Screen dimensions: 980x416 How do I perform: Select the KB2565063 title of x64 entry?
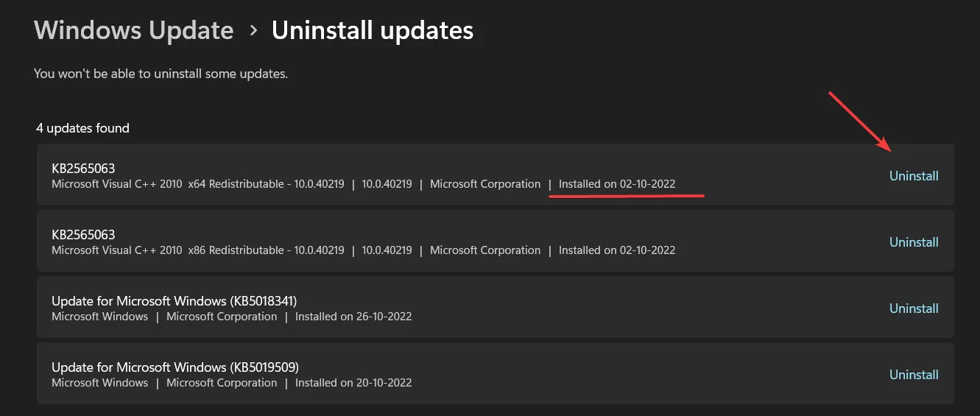click(83, 168)
